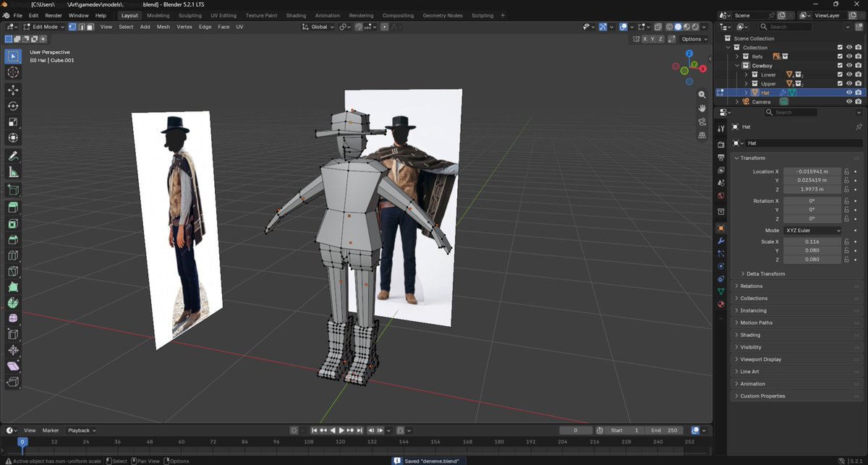
Task: Hide the Hat object in viewport
Action: pos(849,93)
